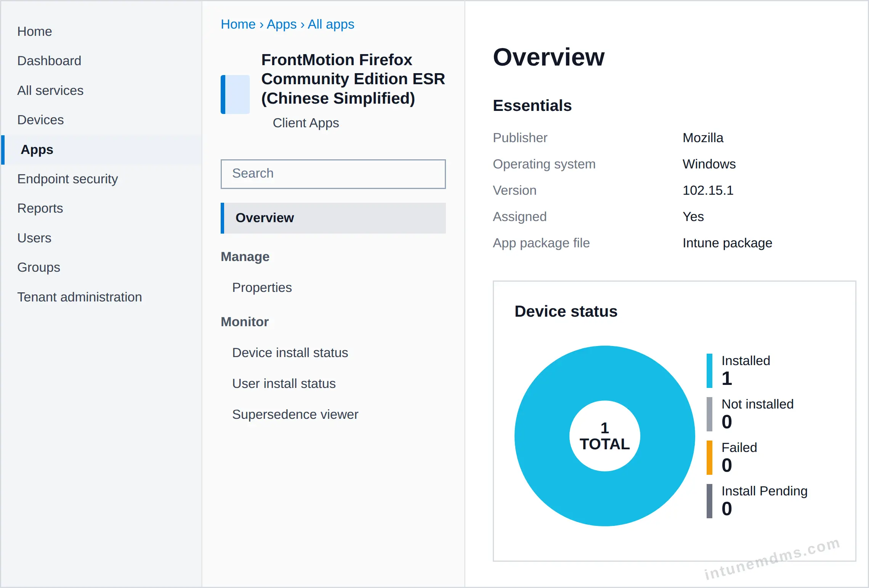Image resolution: width=869 pixels, height=588 pixels.
Task: Click the Device status heading
Action: 566,311
